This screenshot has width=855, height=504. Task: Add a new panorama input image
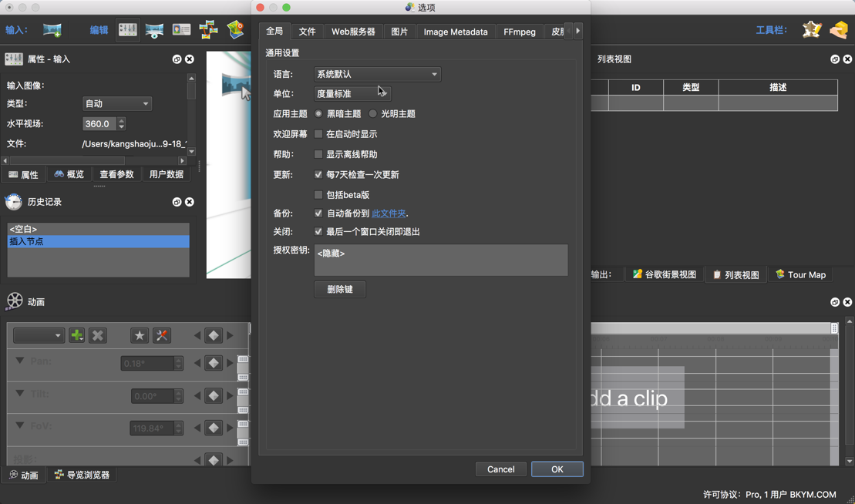pos(51,29)
